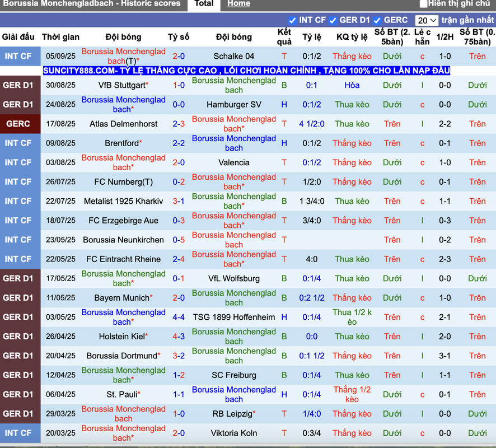The width and height of the screenshot is (496, 448).
Task: Click Viktoria Koln team name
Action: pyautogui.click(x=234, y=433)
